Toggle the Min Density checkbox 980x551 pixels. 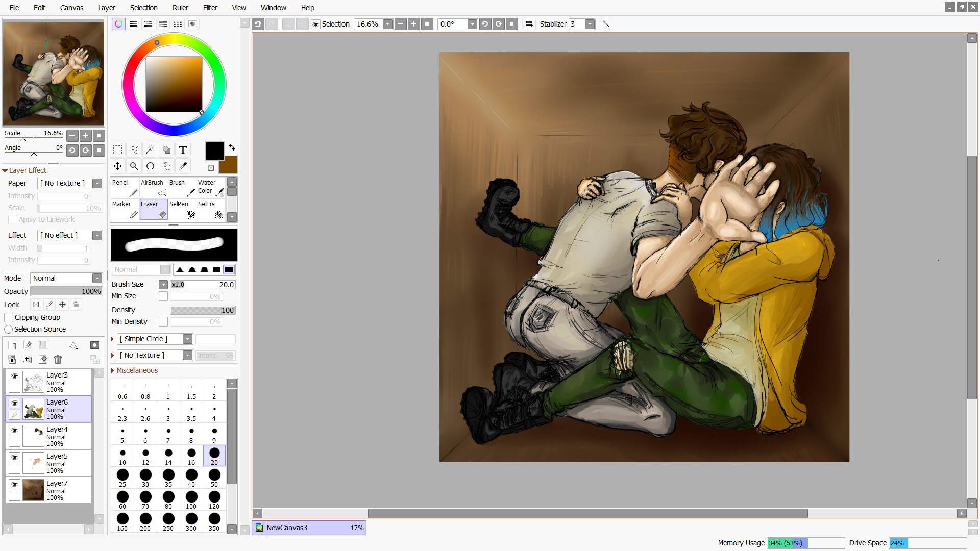[163, 322]
